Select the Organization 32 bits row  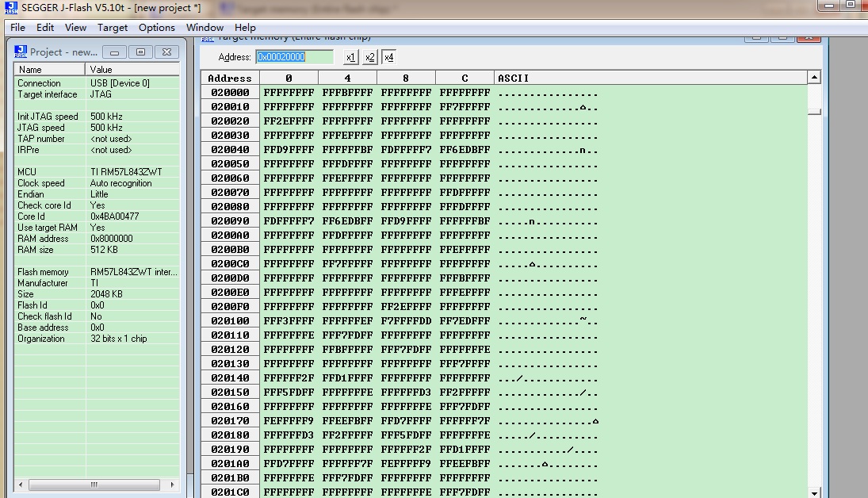coord(97,338)
